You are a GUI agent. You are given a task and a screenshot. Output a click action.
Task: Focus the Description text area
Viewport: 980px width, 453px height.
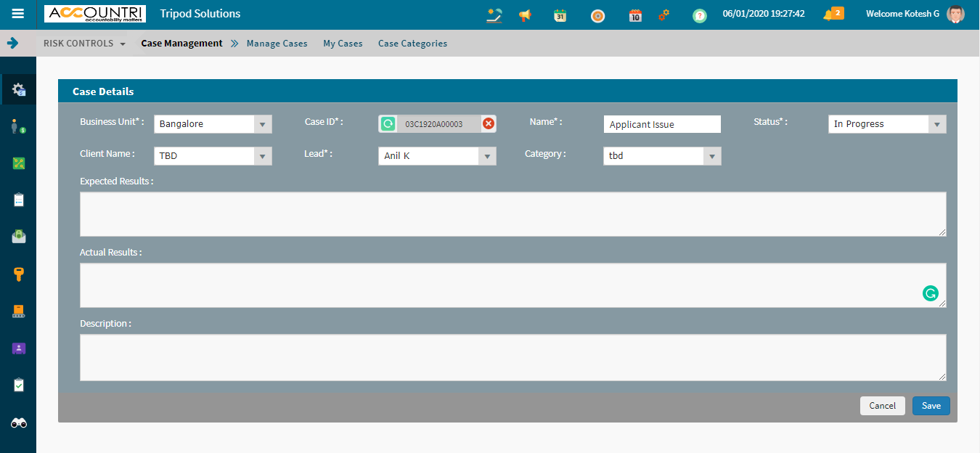(513, 357)
